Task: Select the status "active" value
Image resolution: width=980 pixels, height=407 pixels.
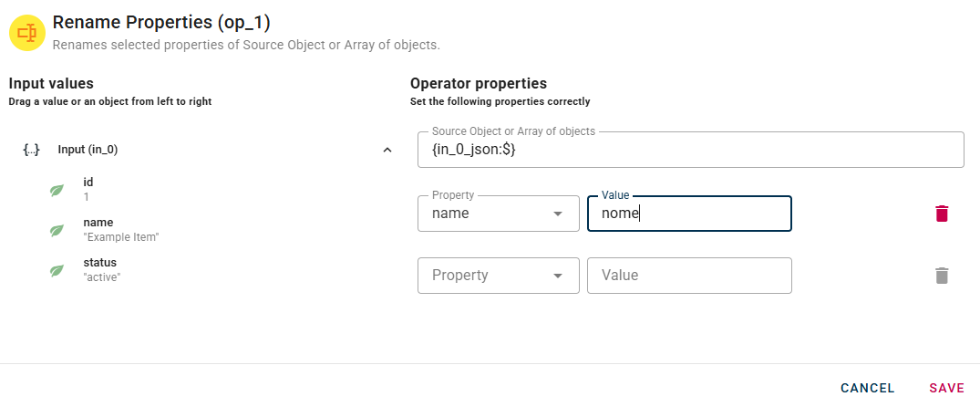Action: click(101, 269)
